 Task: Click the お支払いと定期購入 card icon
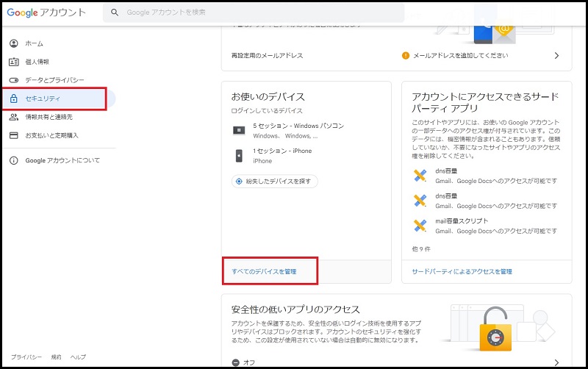(x=13, y=135)
